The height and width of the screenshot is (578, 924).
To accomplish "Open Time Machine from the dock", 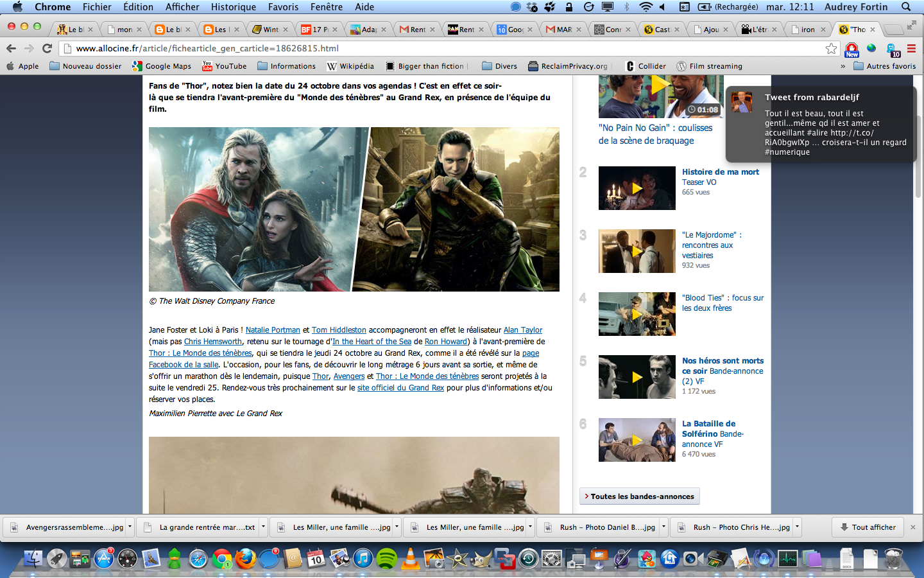I will [528, 559].
